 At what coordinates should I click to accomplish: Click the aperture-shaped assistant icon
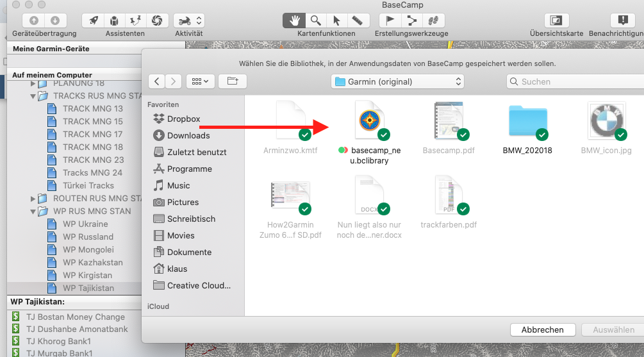pyautogui.click(x=157, y=21)
